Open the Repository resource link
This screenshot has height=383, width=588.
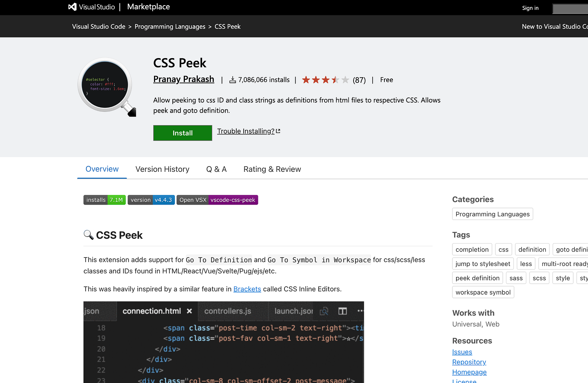(469, 362)
